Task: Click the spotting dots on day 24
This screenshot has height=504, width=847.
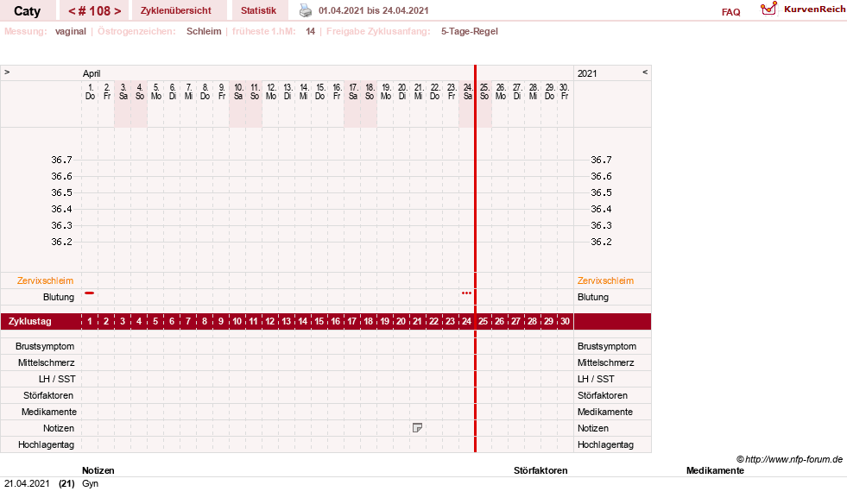Action: tap(467, 293)
